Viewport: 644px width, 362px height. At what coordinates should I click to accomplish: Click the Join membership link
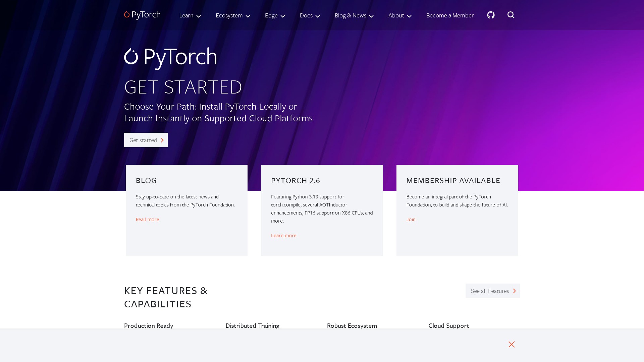(411, 220)
